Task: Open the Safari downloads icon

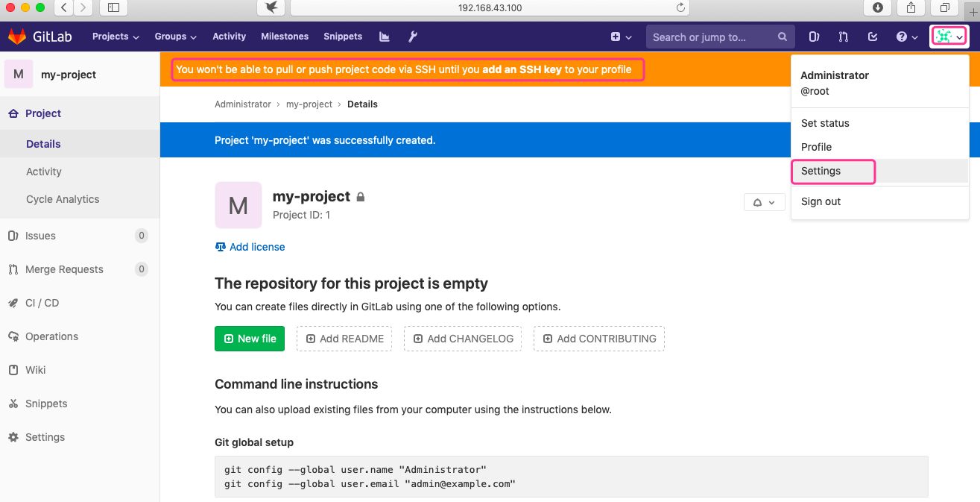Action: click(878, 7)
